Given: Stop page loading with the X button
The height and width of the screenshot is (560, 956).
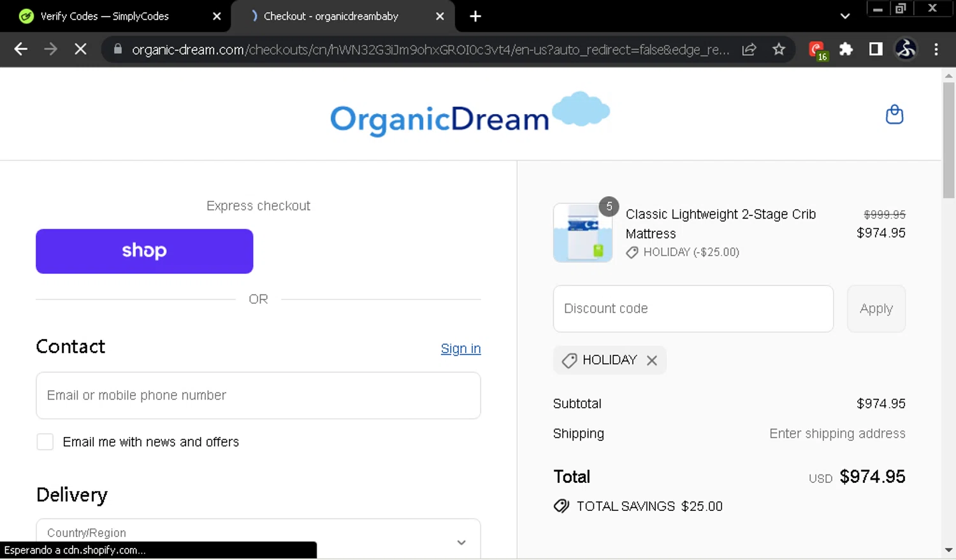Looking at the screenshot, I should coord(80,49).
